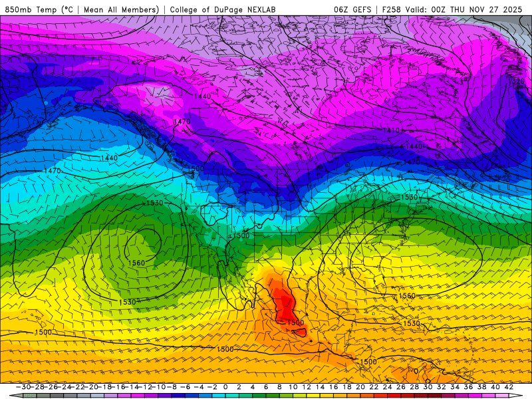This screenshot has width=532, height=399.
Task: Click the '-2' color scale label
Action: click(212, 387)
